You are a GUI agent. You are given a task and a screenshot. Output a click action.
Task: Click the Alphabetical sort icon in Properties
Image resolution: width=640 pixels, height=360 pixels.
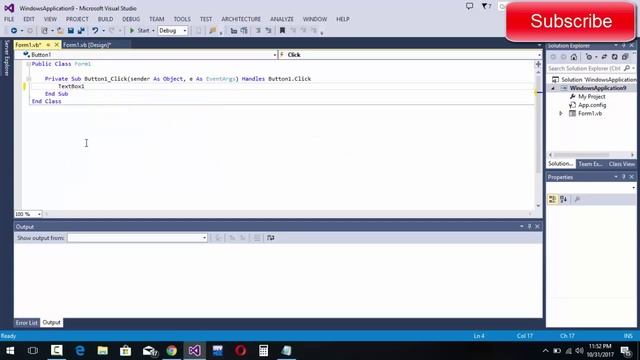click(564, 199)
